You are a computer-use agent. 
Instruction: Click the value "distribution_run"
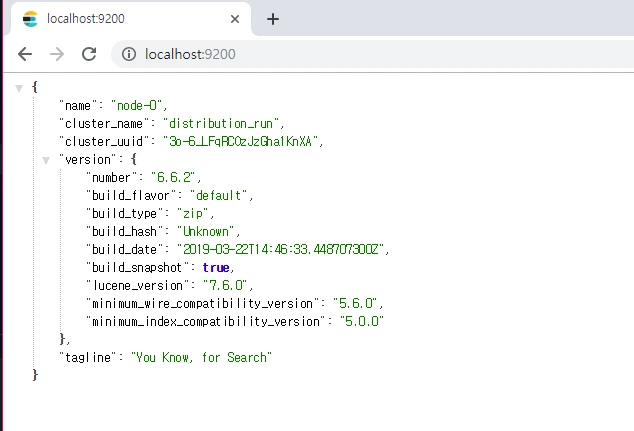[x=221, y=123]
